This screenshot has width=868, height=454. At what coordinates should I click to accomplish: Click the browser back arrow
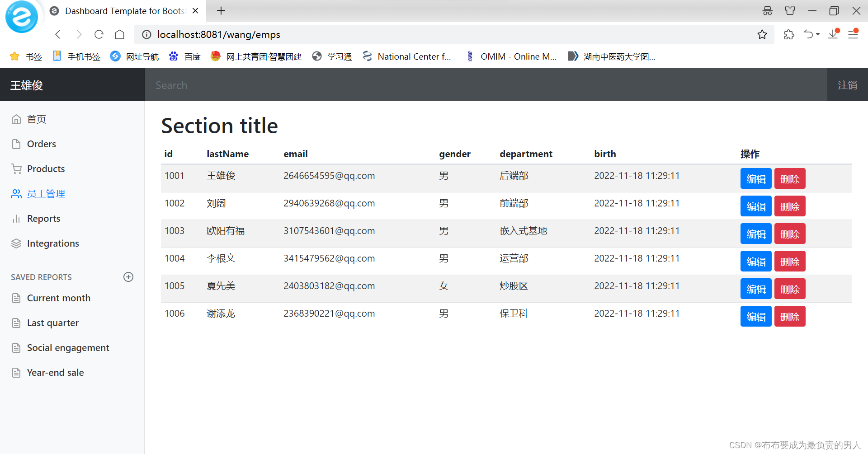tap(58, 34)
